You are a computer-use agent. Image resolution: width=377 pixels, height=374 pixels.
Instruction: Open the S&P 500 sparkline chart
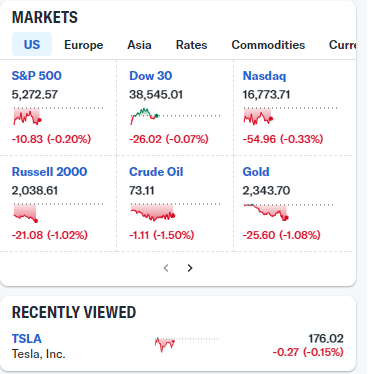[58, 116]
